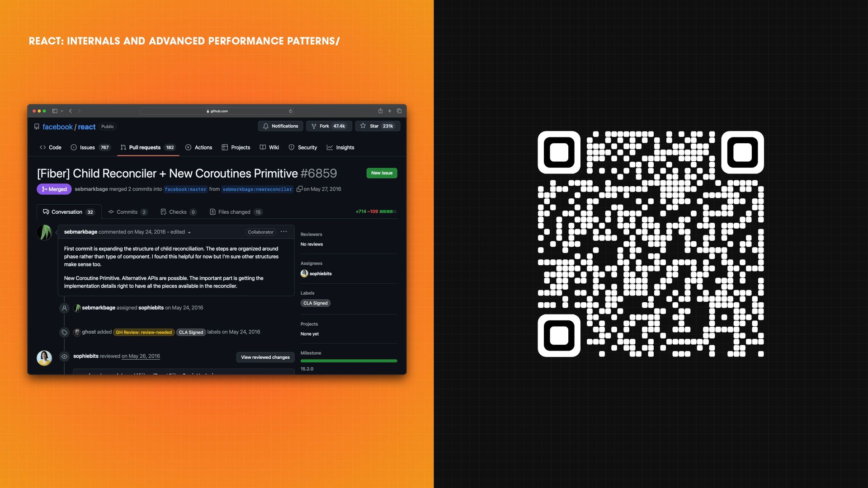Go back using the browser back arrow
The height and width of the screenshot is (488, 868).
coord(71,111)
